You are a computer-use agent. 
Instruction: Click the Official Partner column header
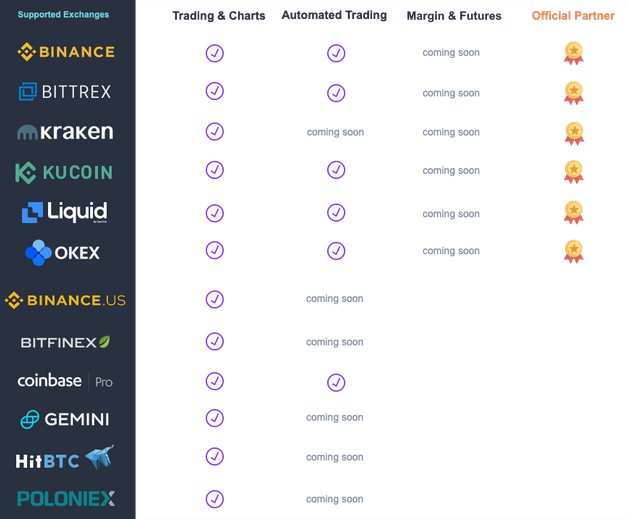573,16
